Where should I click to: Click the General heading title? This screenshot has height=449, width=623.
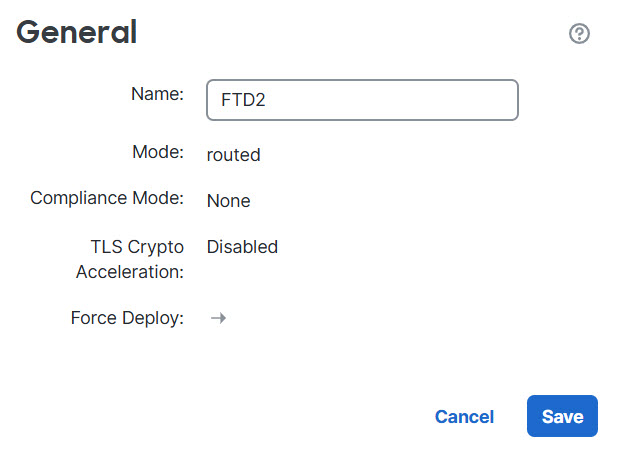coord(77,33)
